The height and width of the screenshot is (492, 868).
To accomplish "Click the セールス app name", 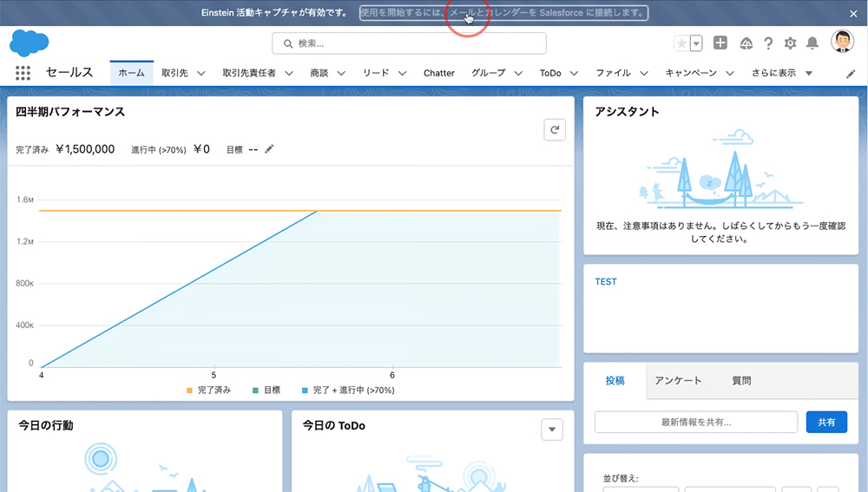I will (69, 73).
